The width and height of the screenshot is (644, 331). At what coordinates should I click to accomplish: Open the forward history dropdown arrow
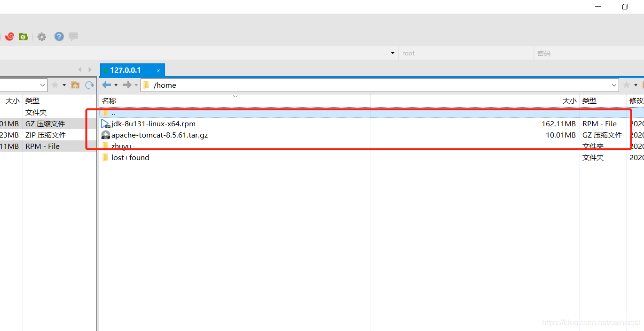[136, 85]
